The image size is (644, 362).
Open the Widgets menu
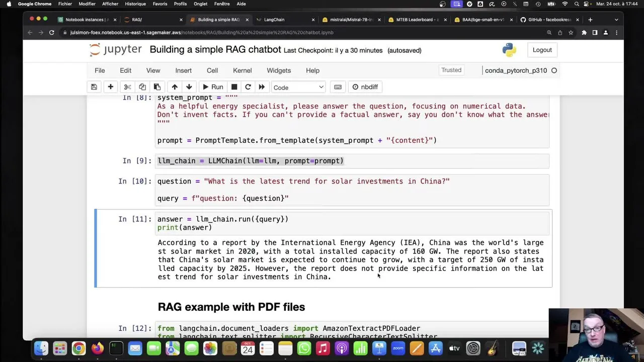pos(279,70)
